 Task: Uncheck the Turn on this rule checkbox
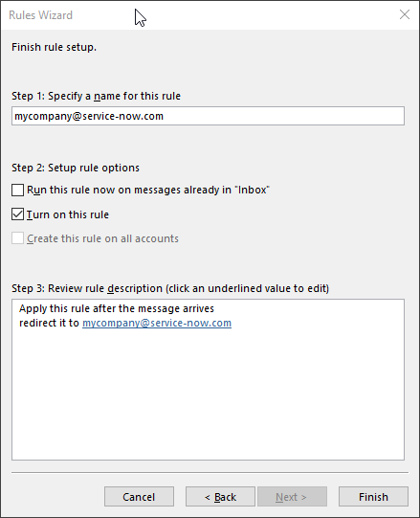coord(17,214)
